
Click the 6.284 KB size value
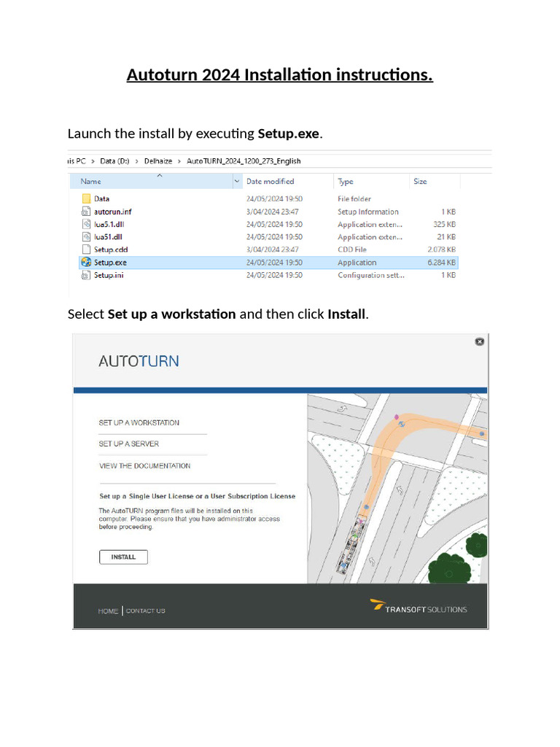(x=441, y=263)
